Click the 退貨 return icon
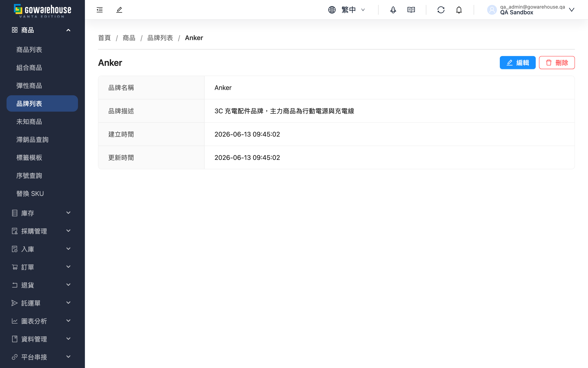The height and width of the screenshot is (368, 588). [14, 285]
